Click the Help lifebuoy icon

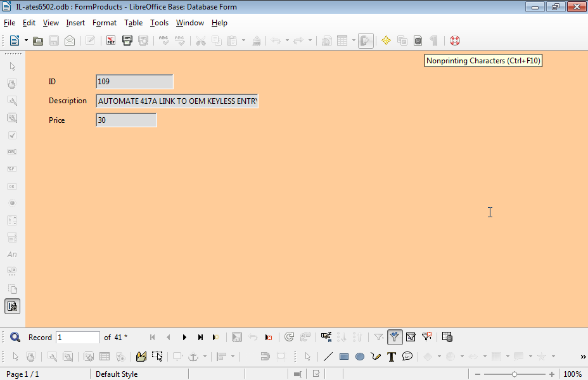coord(455,41)
